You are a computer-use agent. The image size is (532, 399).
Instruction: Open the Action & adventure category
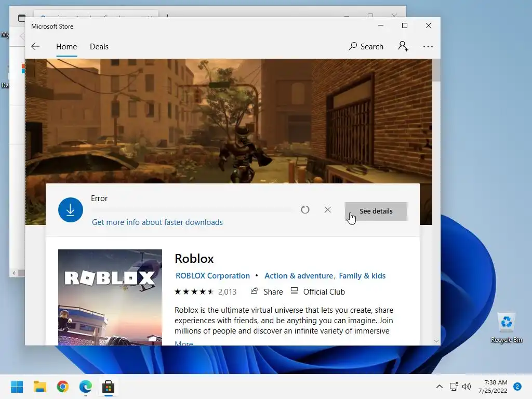pyautogui.click(x=299, y=276)
